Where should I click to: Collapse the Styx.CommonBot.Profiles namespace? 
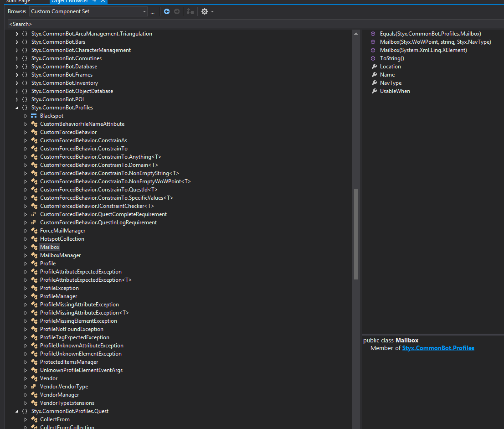(17, 108)
